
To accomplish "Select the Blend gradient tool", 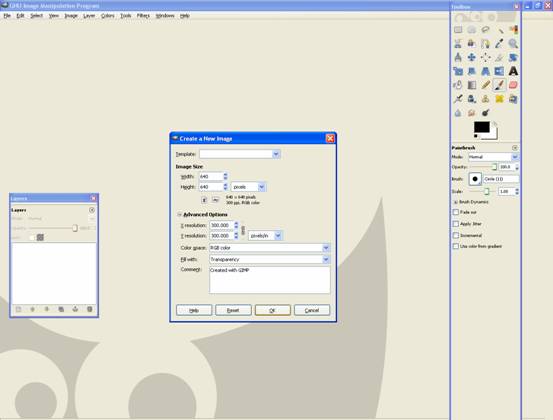I will click(x=472, y=85).
